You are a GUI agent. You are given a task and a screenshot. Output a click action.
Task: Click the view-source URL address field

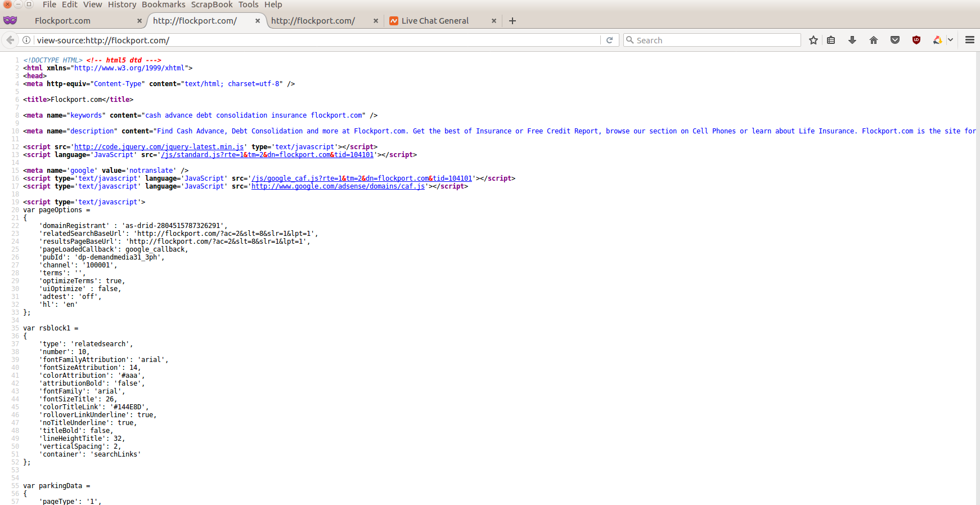pos(317,40)
